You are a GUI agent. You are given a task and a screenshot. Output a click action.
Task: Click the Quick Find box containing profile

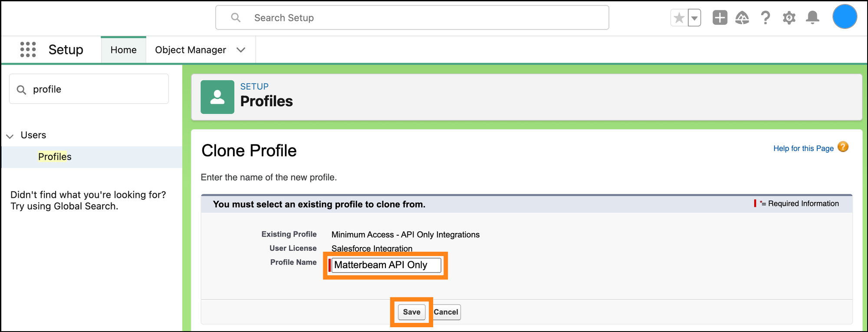[89, 89]
